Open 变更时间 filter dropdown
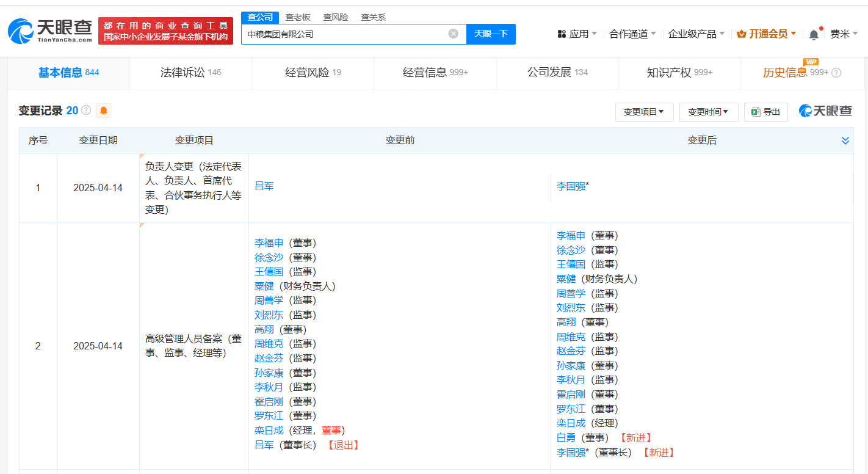Image resolution: width=868 pixels, height=474 pixels. click(x=709, y=112)
